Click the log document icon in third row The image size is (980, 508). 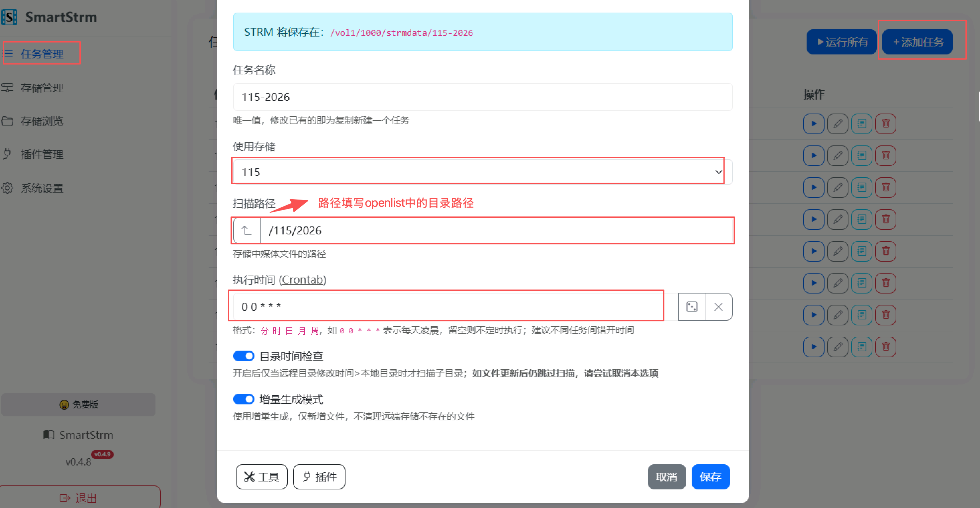[x=861, y=188]
